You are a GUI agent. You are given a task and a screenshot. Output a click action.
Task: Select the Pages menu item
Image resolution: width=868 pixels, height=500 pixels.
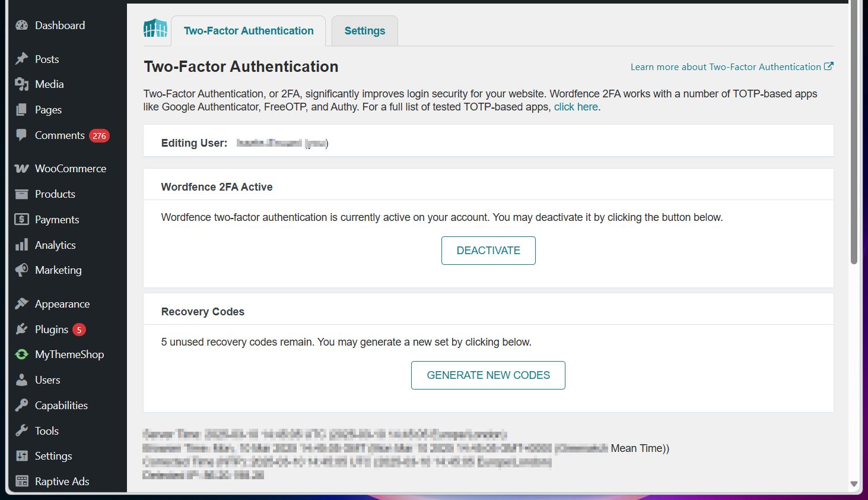pyautogui.click(x=48, y=109)
